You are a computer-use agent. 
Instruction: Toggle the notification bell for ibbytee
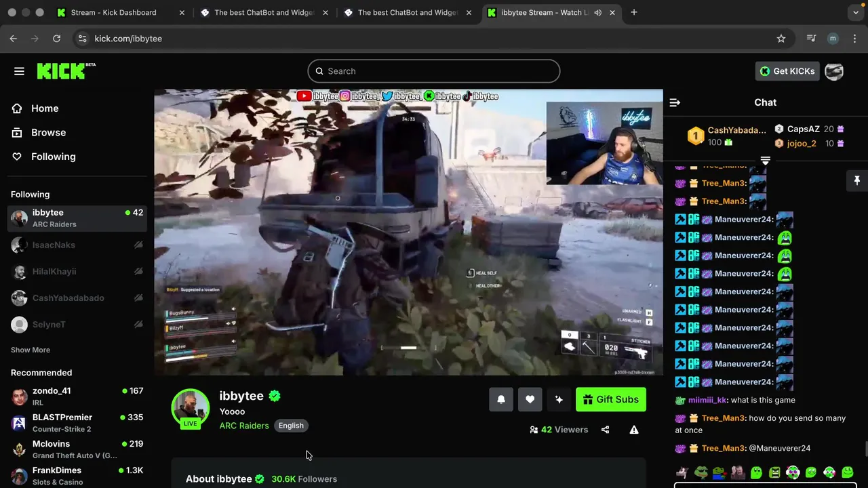pyautogui.click(x=501, y=399)
